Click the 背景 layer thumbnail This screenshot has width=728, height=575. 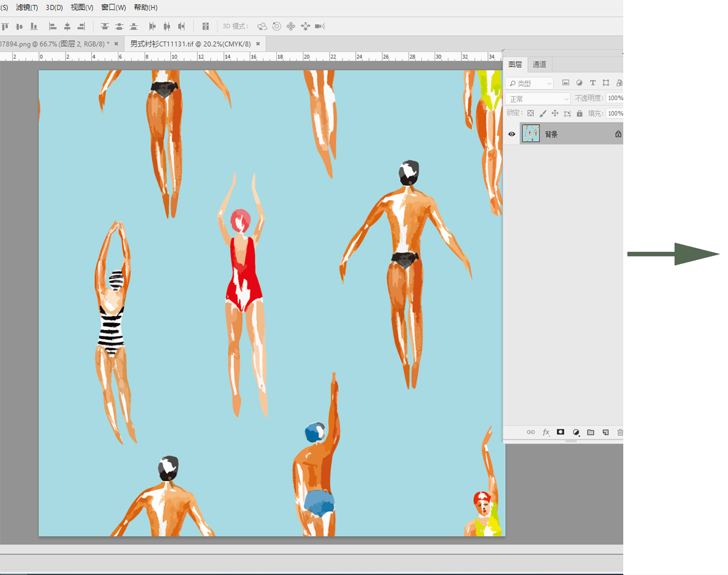531,134
